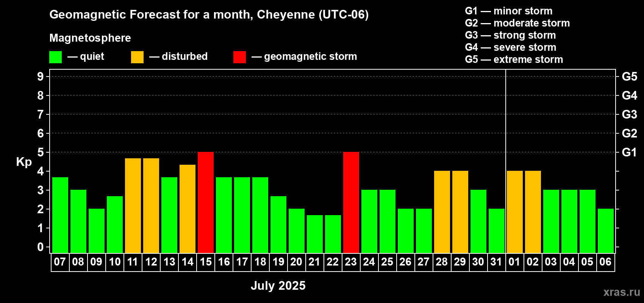Click the G5 right axis label

pos(630,77)
